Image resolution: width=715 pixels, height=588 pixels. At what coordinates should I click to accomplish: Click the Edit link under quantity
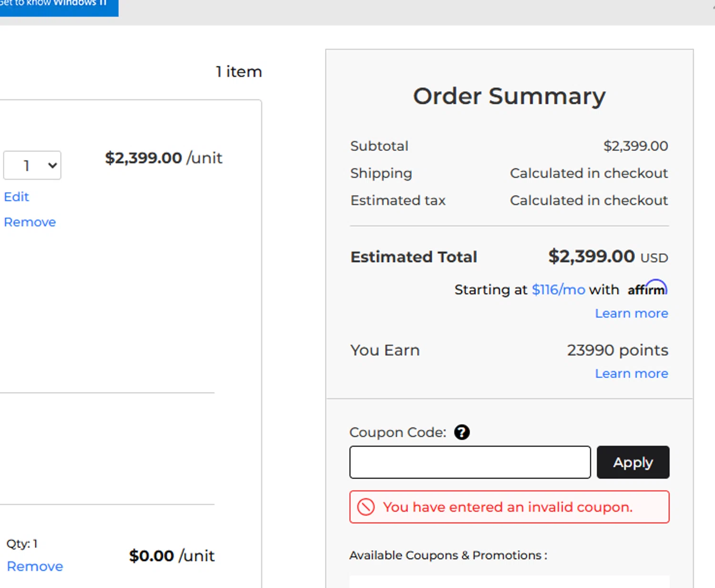(x=17, y=197)
